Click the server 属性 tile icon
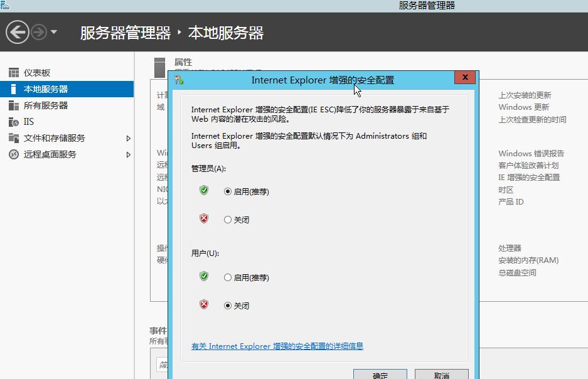 point(160,68)
